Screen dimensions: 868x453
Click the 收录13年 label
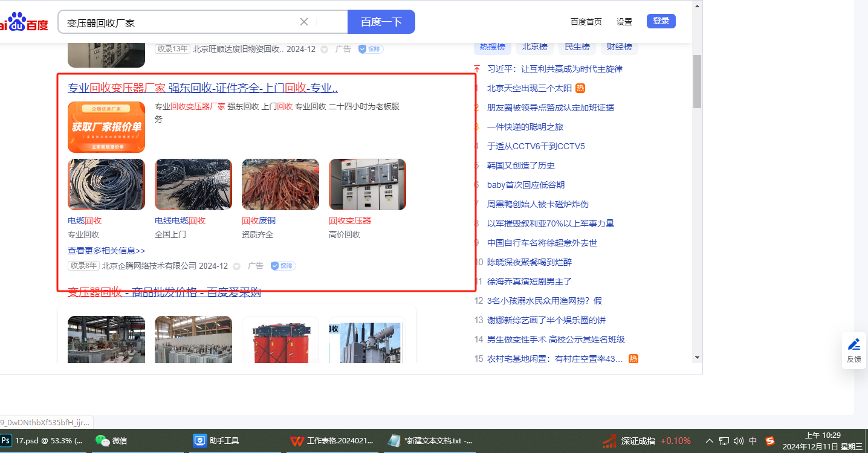[x=172, y=49]
